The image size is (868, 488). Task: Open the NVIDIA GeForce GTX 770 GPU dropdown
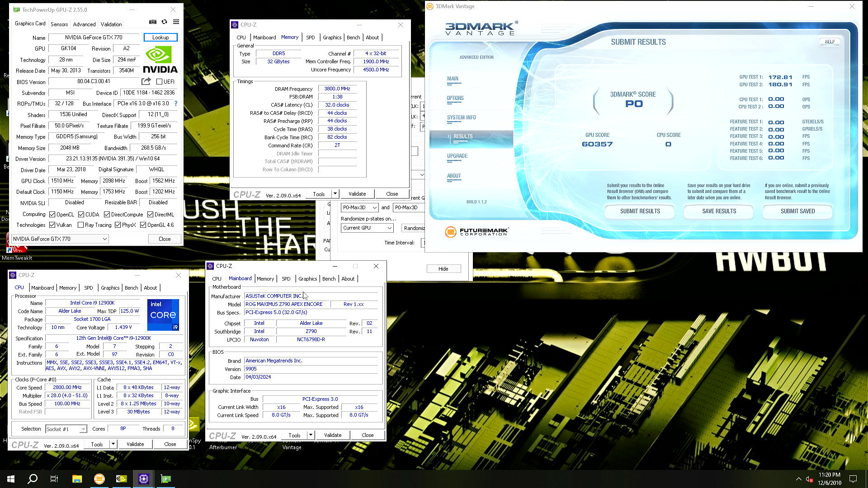[x=60, y=239]
